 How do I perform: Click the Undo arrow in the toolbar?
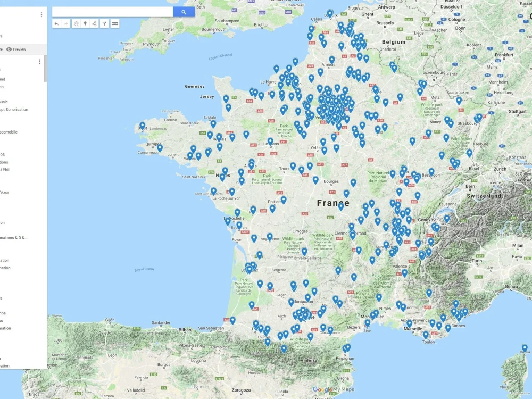pos(57,23)
